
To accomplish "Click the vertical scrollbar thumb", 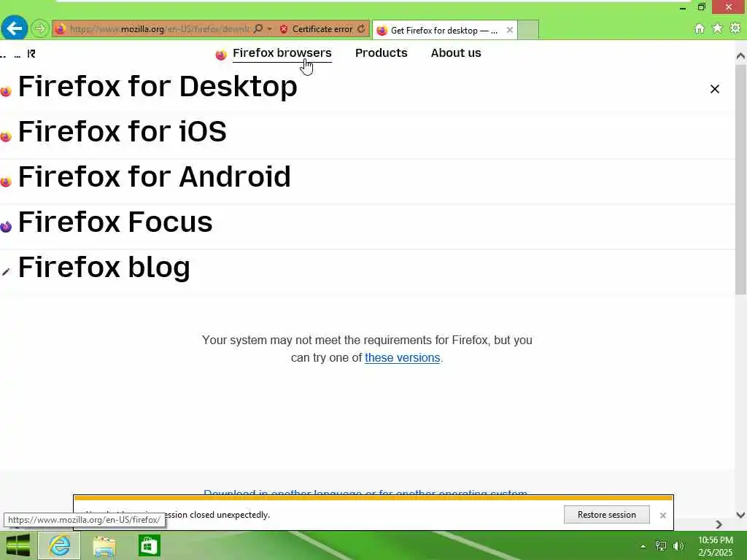I will click(740, 181).
